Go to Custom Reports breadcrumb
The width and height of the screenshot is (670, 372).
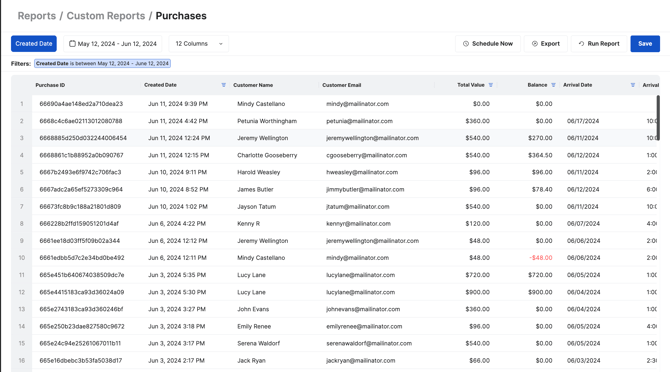click(x=106, y=16)
